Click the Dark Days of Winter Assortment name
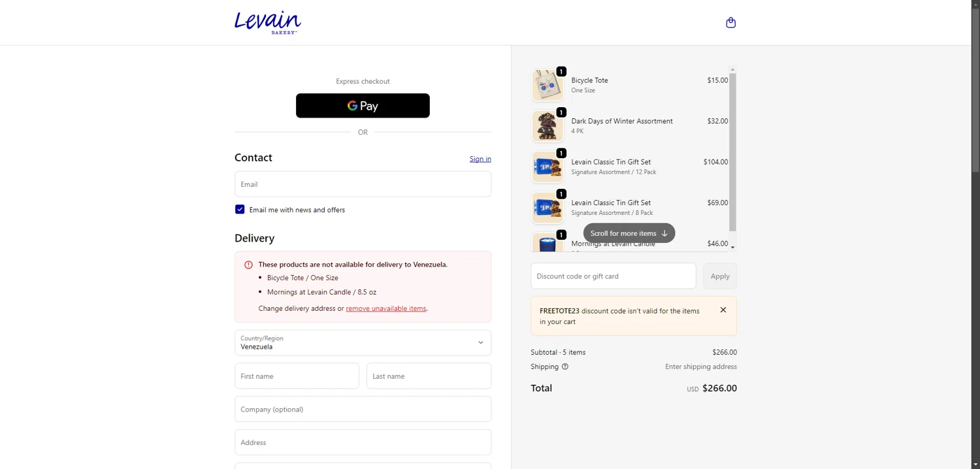 coord(622,121)
